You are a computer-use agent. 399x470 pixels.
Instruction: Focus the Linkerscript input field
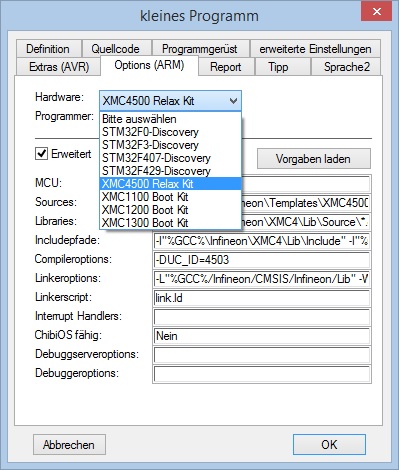pyautogui.click(x=262, y=298)
